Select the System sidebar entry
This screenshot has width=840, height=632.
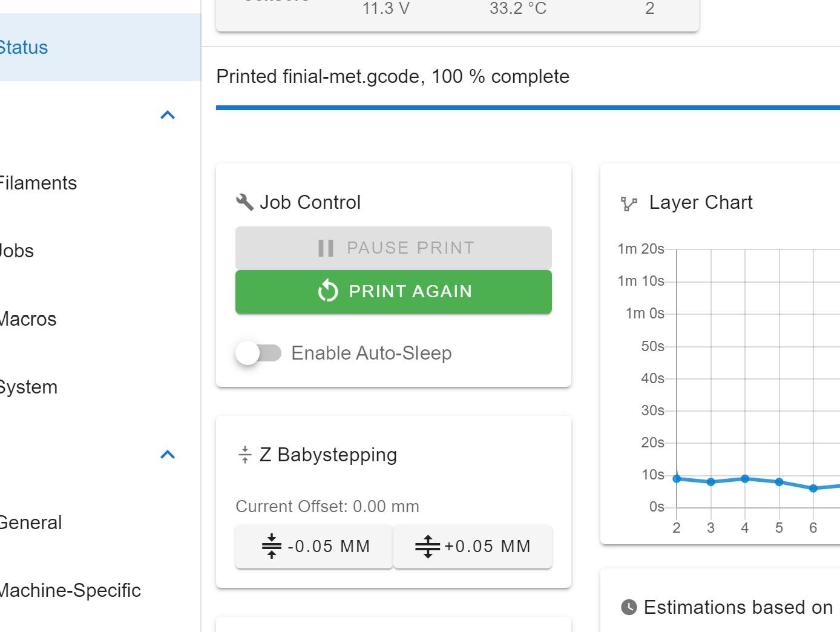pos(28,387)
